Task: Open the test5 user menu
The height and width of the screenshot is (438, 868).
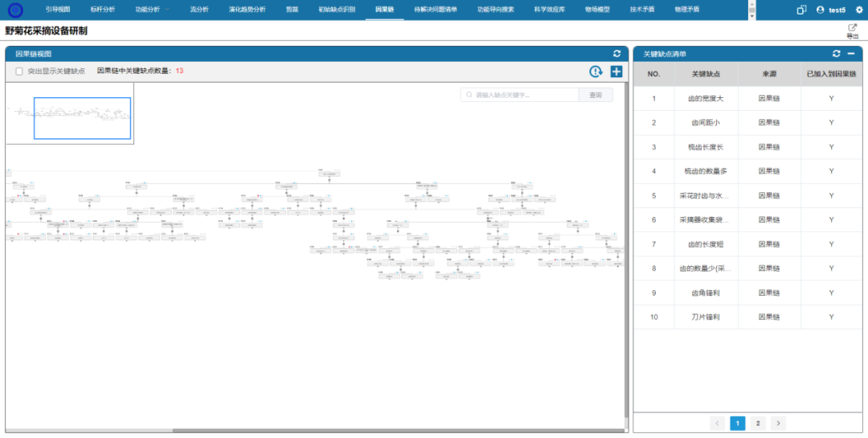Action: tap(831, 10)
